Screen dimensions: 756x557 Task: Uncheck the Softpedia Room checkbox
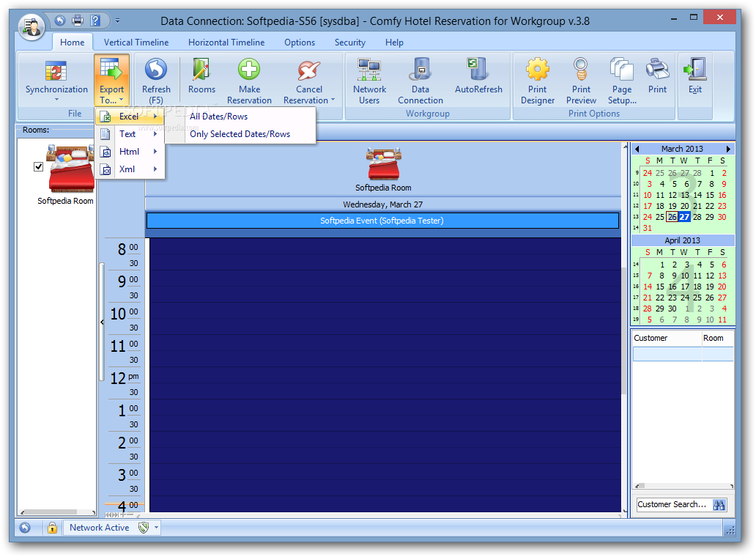(x=38, y=166)
